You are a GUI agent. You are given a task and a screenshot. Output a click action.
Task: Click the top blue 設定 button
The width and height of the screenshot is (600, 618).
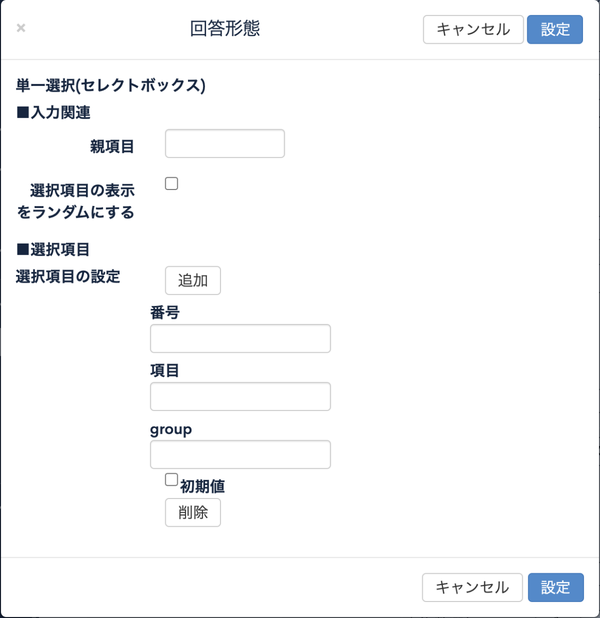[x=555, y=30]
